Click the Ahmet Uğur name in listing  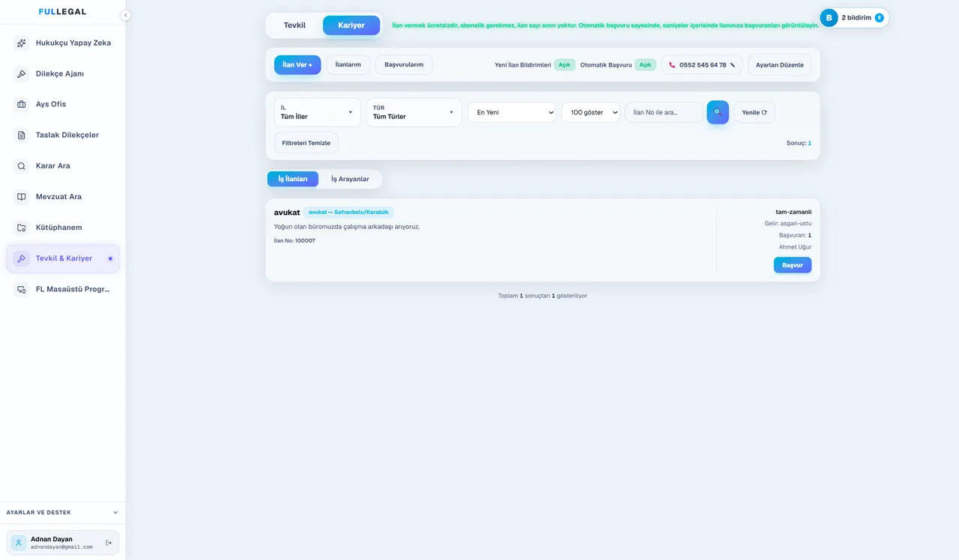coord(795,247)
